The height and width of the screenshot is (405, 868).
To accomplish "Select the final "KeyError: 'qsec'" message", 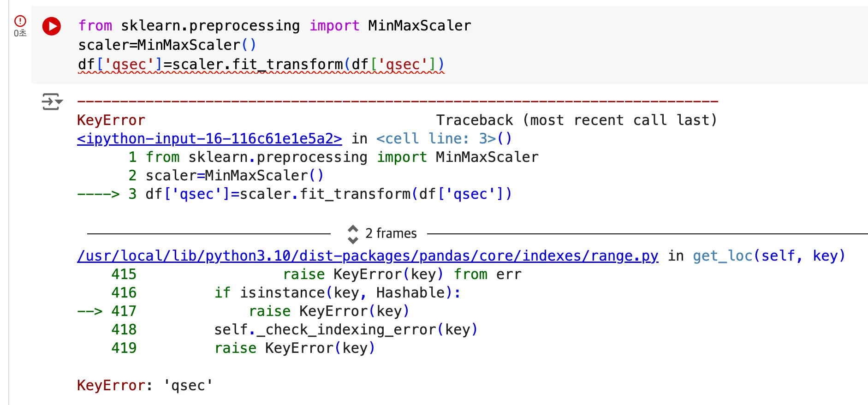I will (145, 385).
